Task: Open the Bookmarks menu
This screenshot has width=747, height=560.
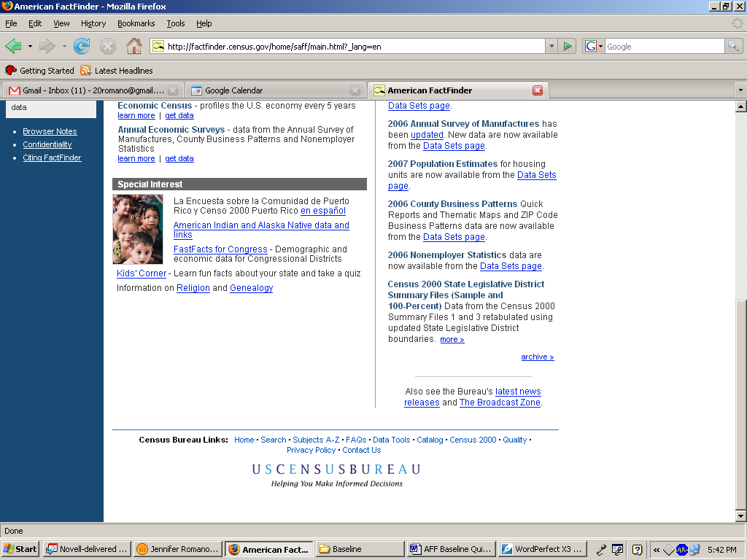Action: pos(136,23)
